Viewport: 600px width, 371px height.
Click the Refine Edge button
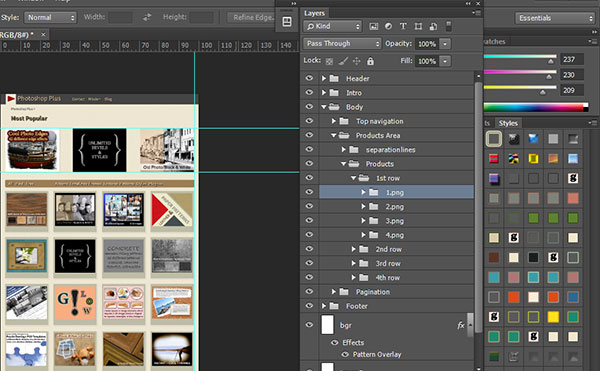pyautogui.click(x=251, y=17)
